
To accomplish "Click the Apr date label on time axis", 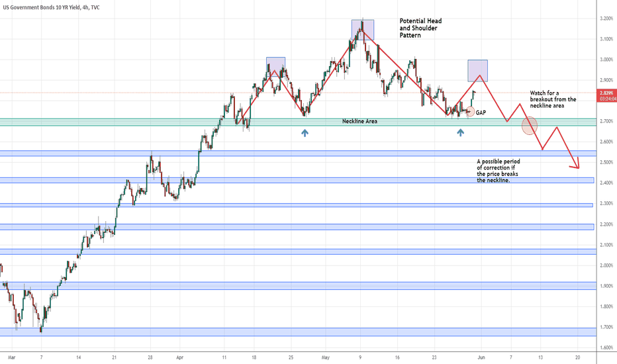I will [180, 357].
